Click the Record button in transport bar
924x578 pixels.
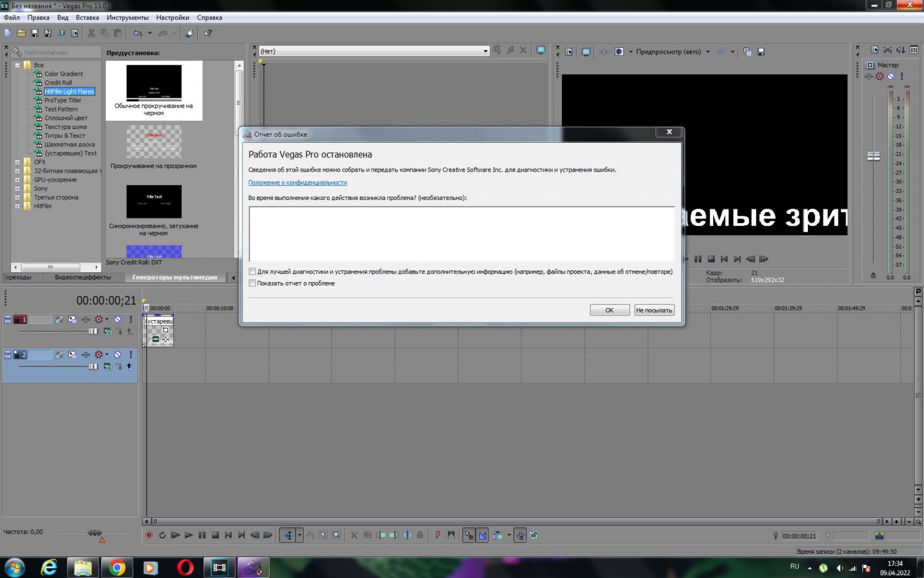(x=149, y=535)
